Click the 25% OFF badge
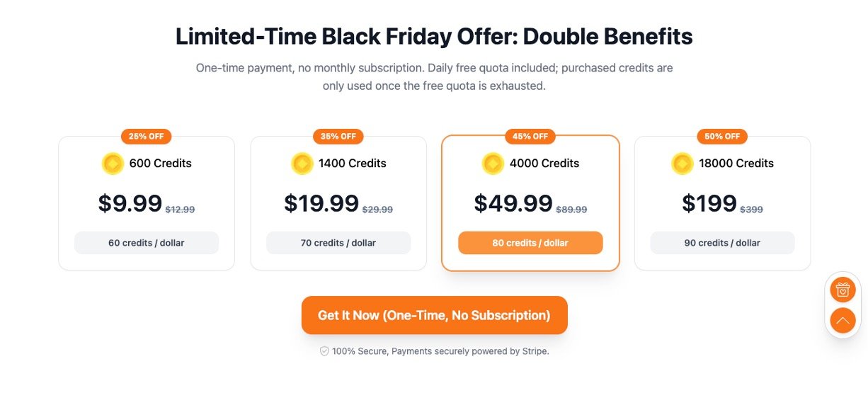Image resolution: width=868 pixels, height=405 pixels. (x=147, y=137)
